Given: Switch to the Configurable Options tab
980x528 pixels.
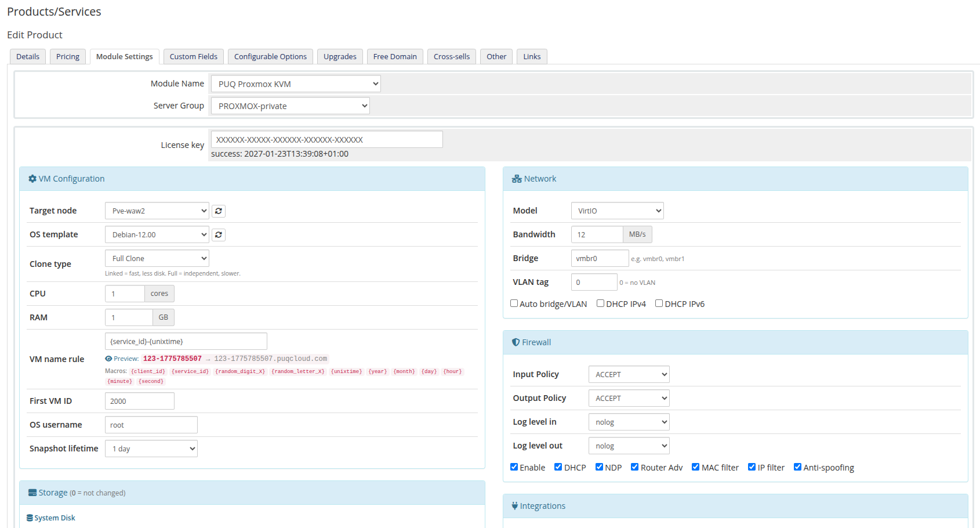Looking at the screenshot, I should point(270,56).
